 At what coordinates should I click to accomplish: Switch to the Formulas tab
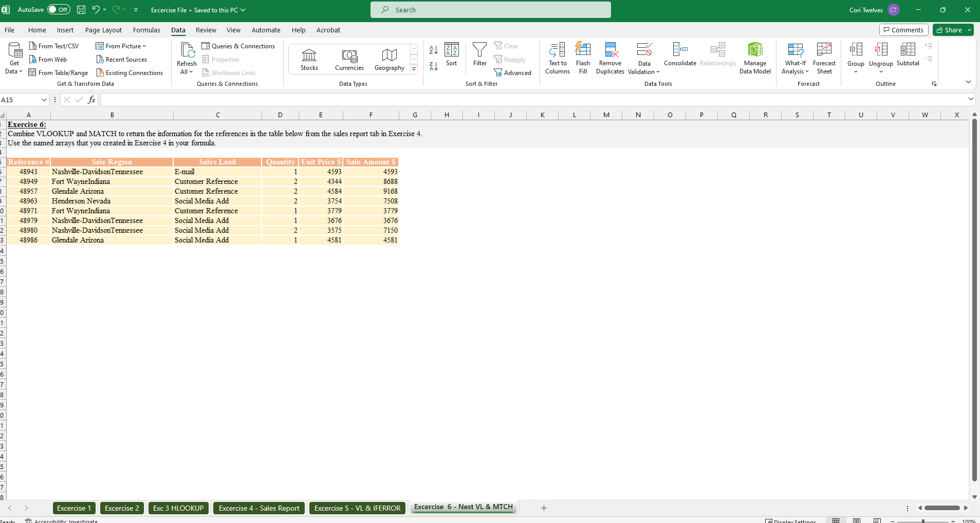click(x=146, y=30)
